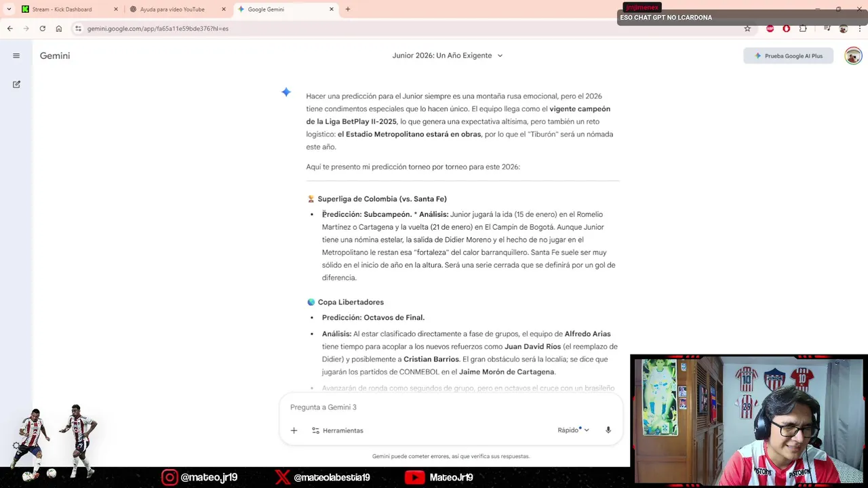
Task: Bookmark this page with the star icon
Action: click(747, 28)
